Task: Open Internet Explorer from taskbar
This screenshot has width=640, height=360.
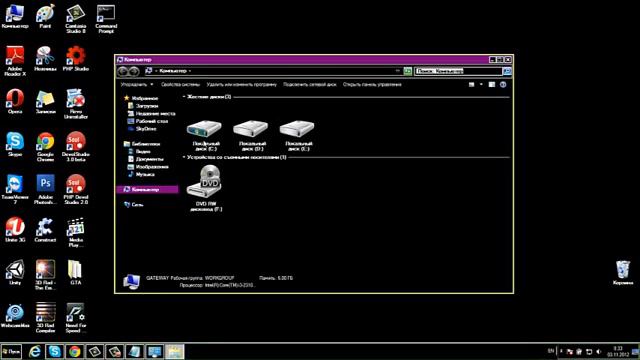Action: (x=35, y=351)
